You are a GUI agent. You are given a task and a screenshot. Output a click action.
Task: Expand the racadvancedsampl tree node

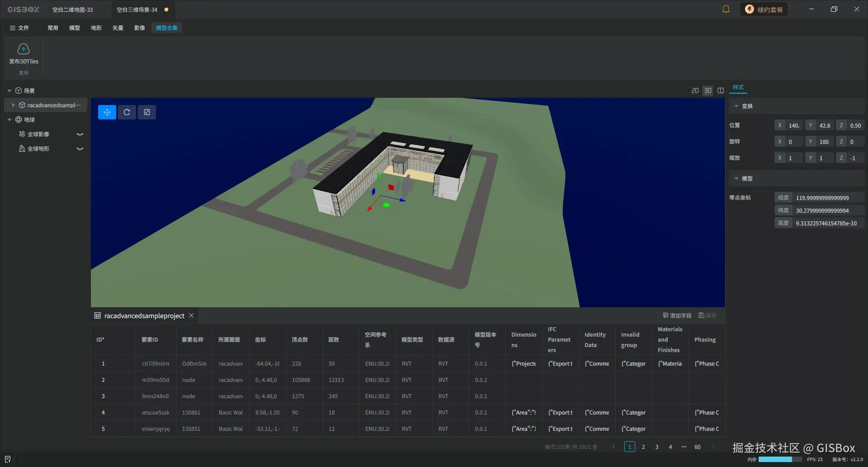(13, 105)
